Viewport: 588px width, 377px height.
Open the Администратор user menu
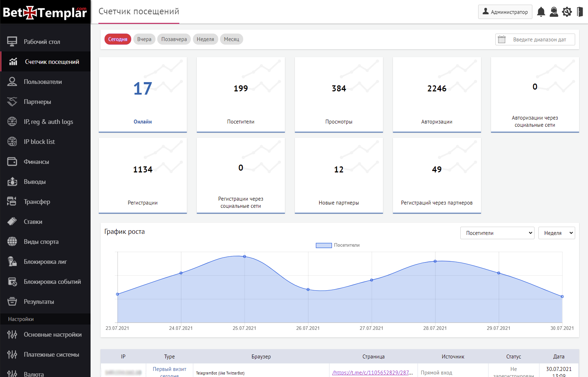pyautogui.click(x=505, y=12)
